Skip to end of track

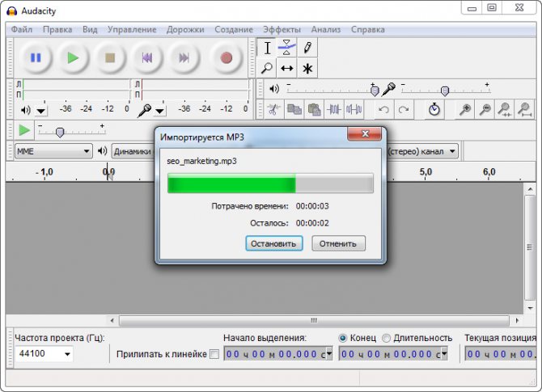click(184, 57)
